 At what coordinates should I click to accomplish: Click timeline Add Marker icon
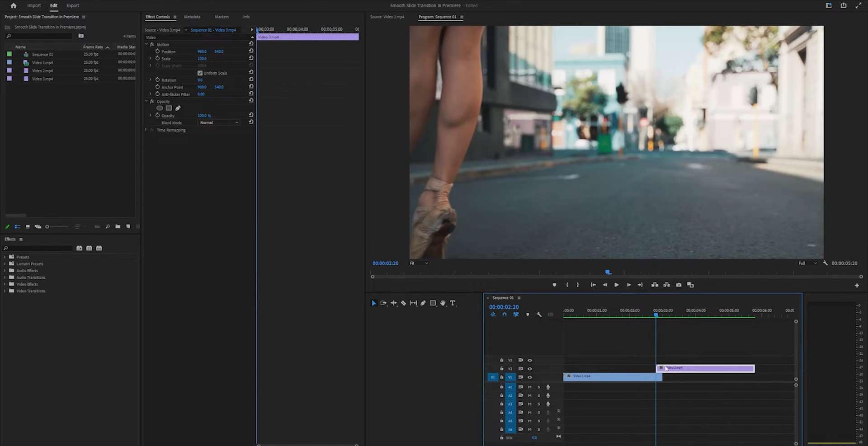(528, 315)
